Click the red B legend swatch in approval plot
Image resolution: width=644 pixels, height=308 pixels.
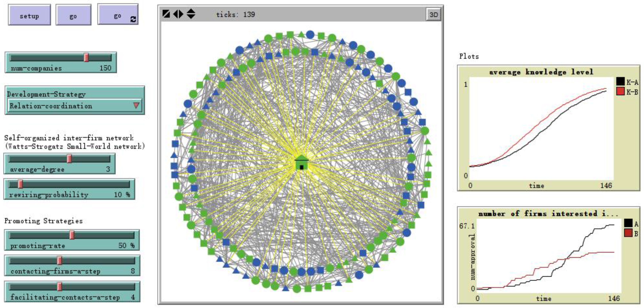(x=628, y=233)
